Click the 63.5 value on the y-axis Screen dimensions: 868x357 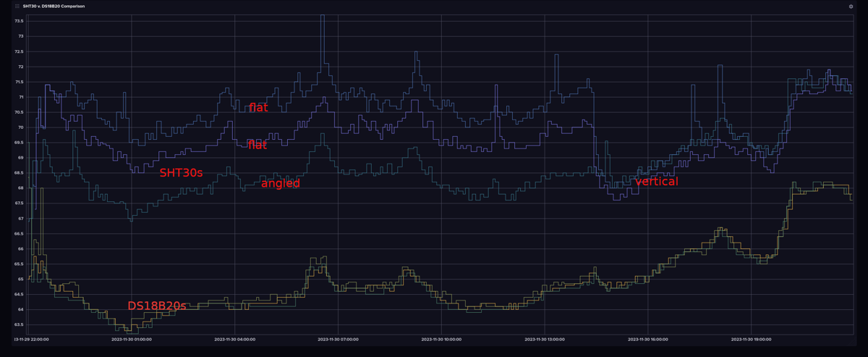tap(20, 325)
